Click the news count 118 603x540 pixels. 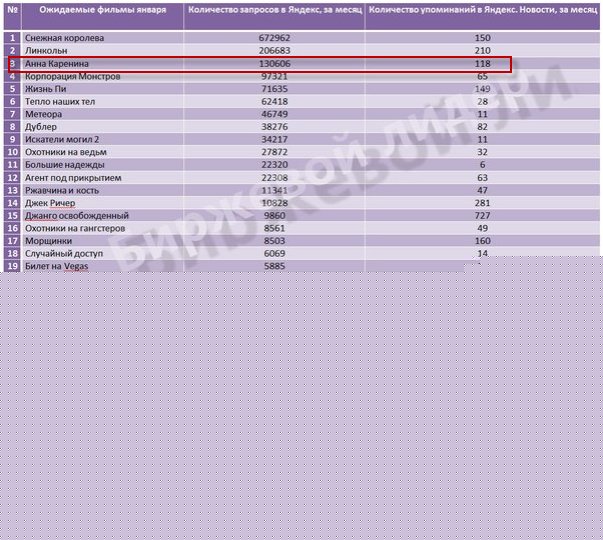(x=482, y=63)
